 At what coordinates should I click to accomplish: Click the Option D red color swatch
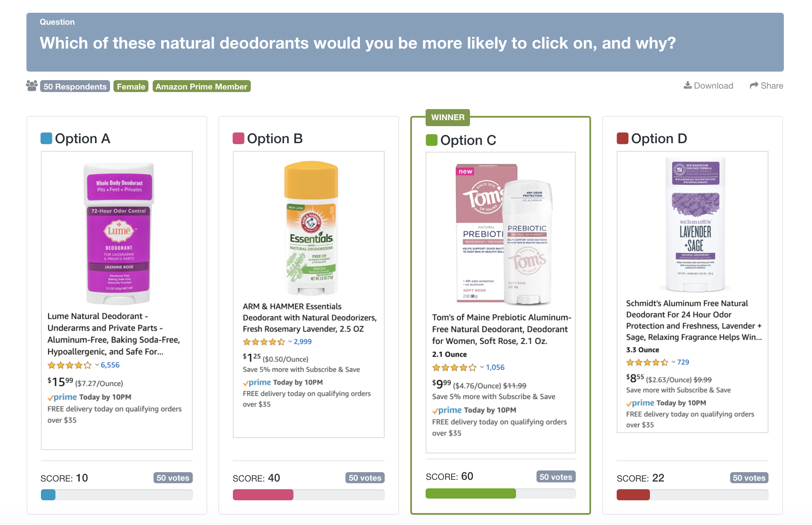tap(623, 138)
